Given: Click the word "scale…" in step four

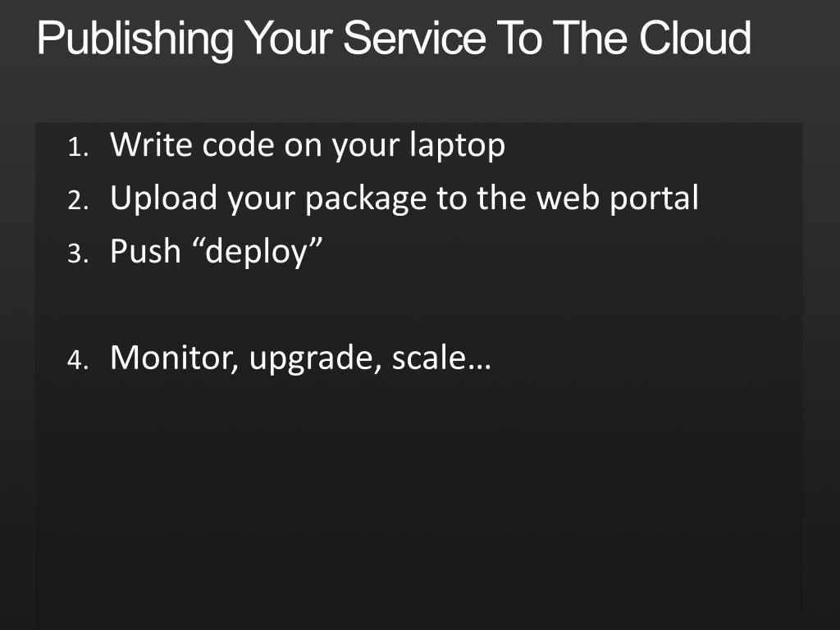Looking at the screenshot, I should 441,358.
